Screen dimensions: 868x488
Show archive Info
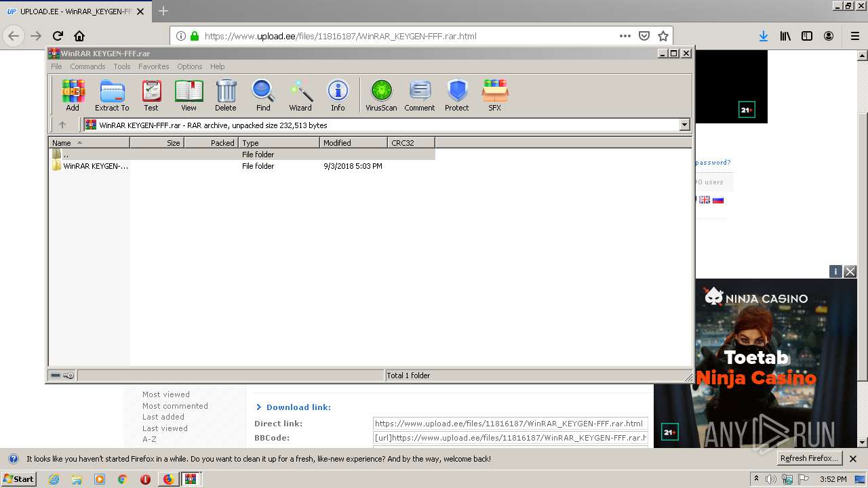pyautogui.click(x=338, y=96)
